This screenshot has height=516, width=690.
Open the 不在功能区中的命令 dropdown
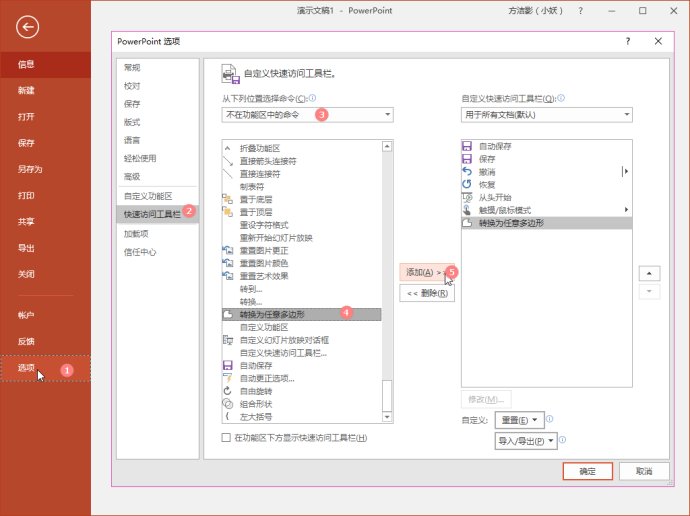click(x=308, y=115)
